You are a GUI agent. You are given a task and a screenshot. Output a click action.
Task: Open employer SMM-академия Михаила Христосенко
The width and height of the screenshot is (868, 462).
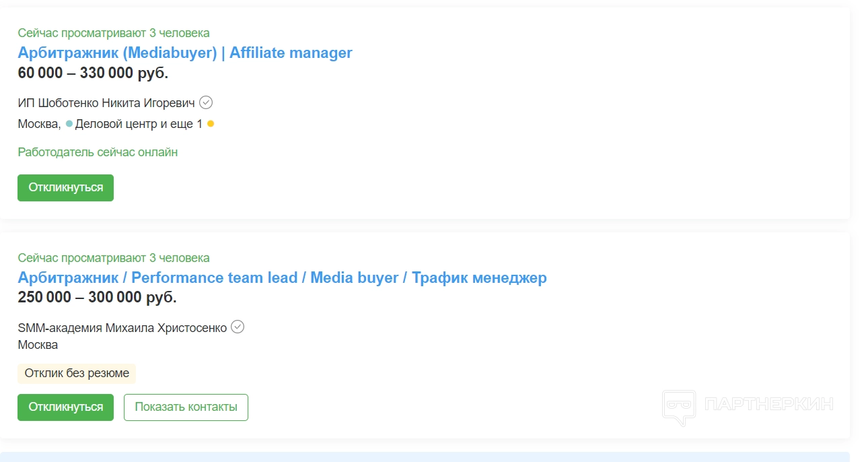(122, 328)
